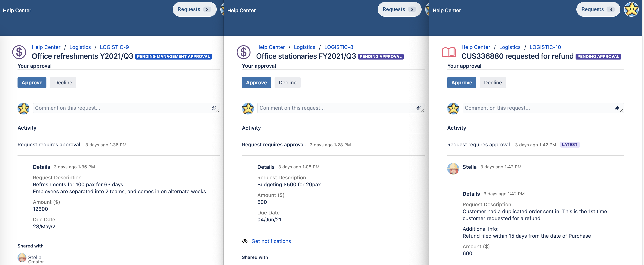Image resolution: width=644 pixels, height=265 pixels.
Task: Click Logistics breadcrumb above refund request
Action: coord(510,47)
